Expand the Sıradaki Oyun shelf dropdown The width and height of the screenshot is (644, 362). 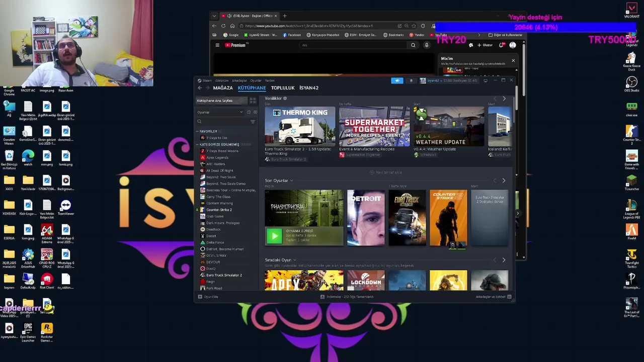[295, 260]
